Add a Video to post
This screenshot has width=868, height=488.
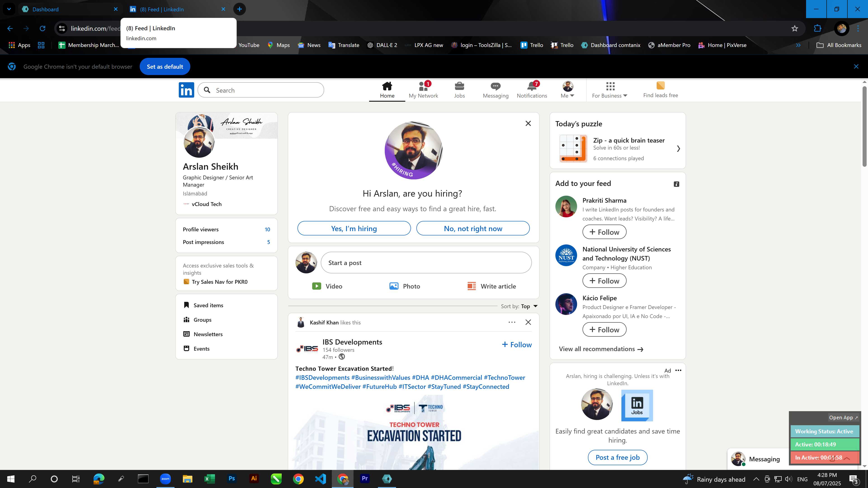click(x=327, y=286)
